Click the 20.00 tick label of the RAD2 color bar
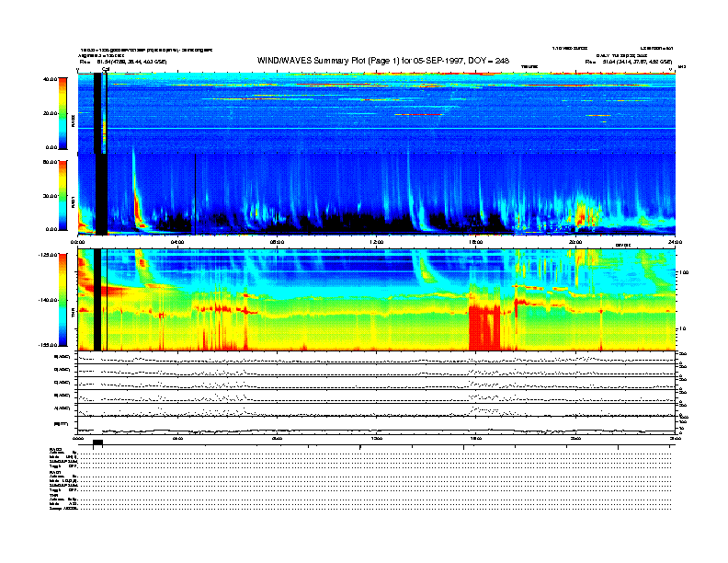Viewport: 728px width, 563px height. [x=50, y=113]
